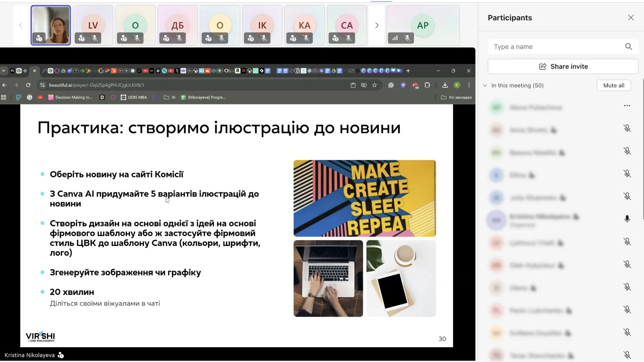Unmute the last participant in the list

click(x=627, y=355)
